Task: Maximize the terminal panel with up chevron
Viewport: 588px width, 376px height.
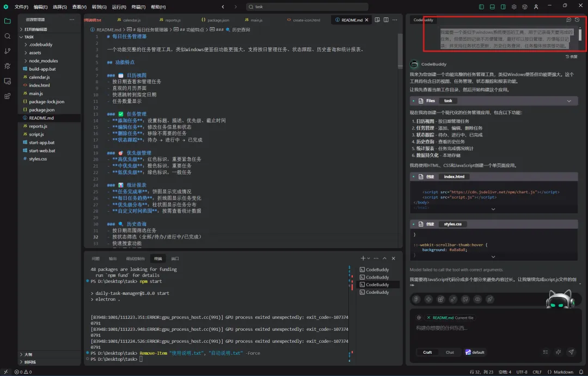Action: [x=384, y=258]
